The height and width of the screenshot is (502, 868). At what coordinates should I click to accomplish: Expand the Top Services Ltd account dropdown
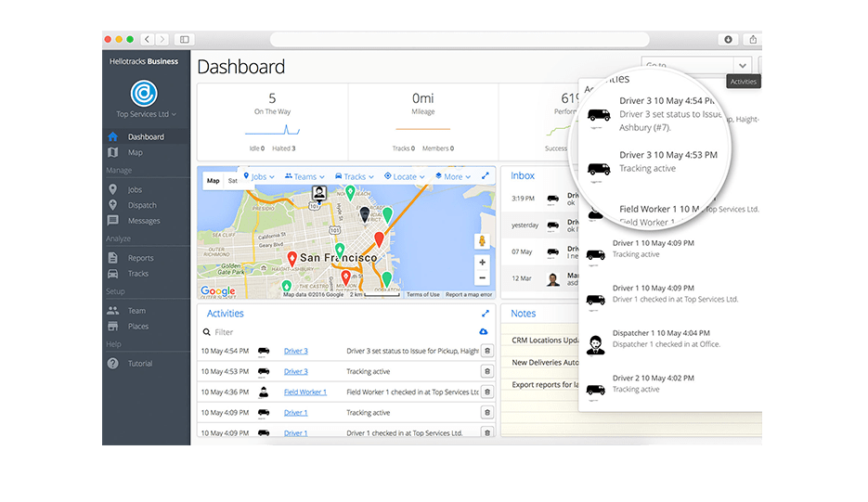pos(146,114)
